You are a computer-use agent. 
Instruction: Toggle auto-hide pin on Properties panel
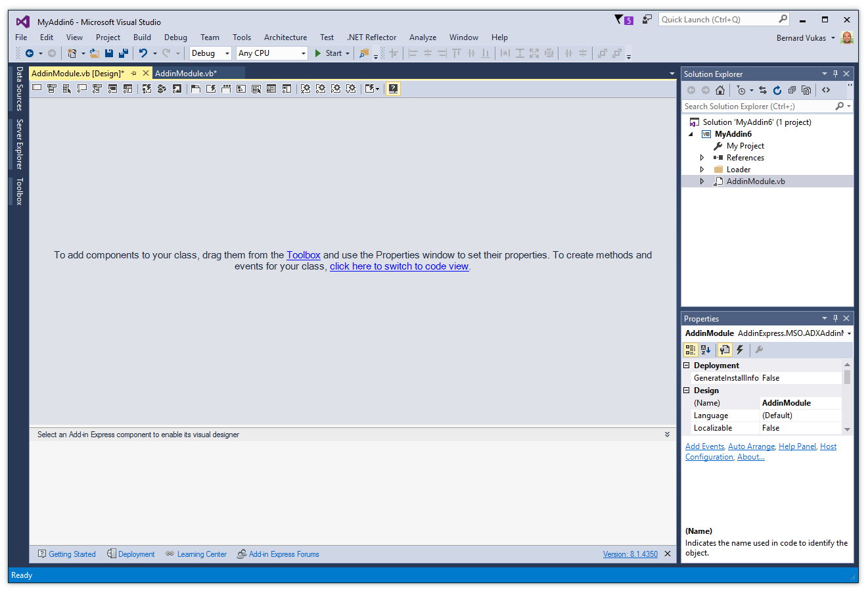coord(835,318)
